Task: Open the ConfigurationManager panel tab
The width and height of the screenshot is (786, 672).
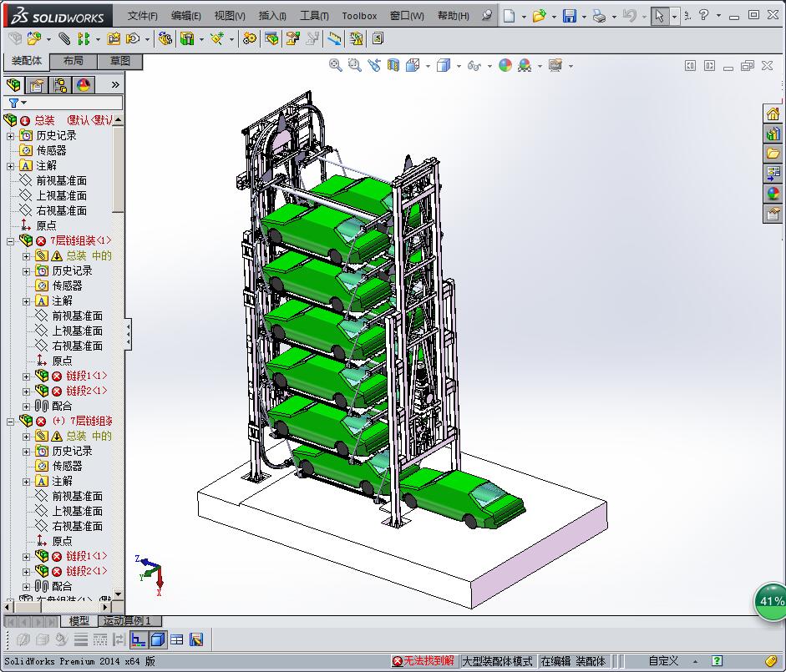Action: pos(60,85)
